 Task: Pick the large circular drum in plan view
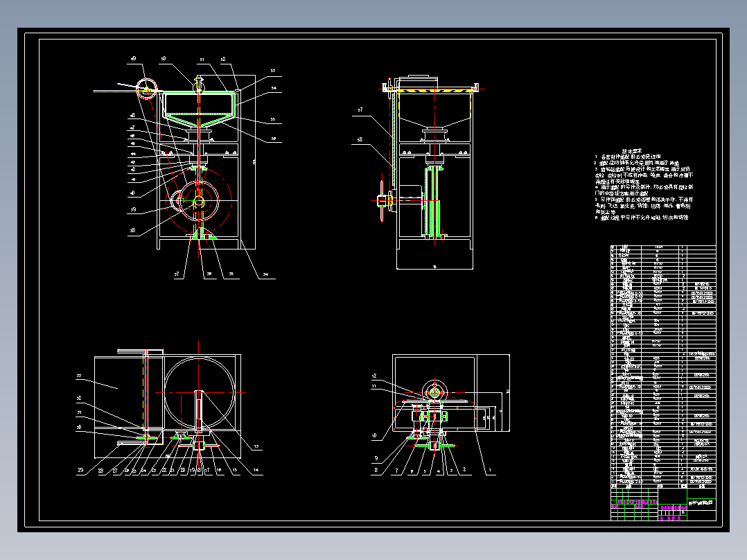[199, 393]
